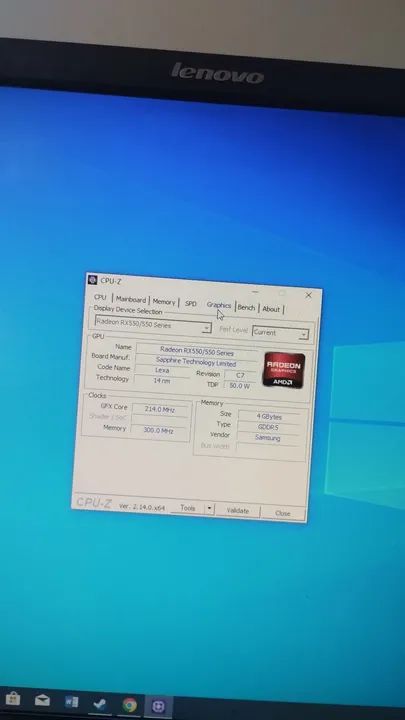Click the Validate button
The height and width of the screenshot is (720, 405).
(x=237, y=511)
